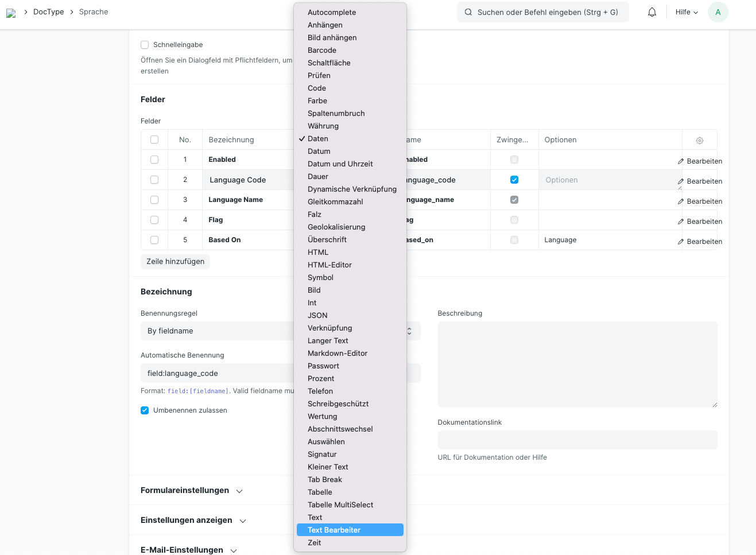Check the row 3 Language Name selection checkbox

(x=154, y=200)
